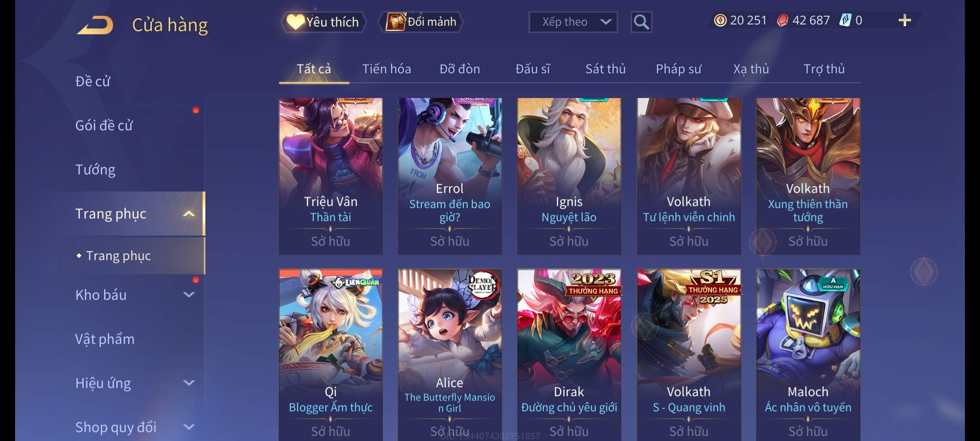Open Yêu thích heart favorites
This screenshot has width=980, height=441.
point(323,22)
